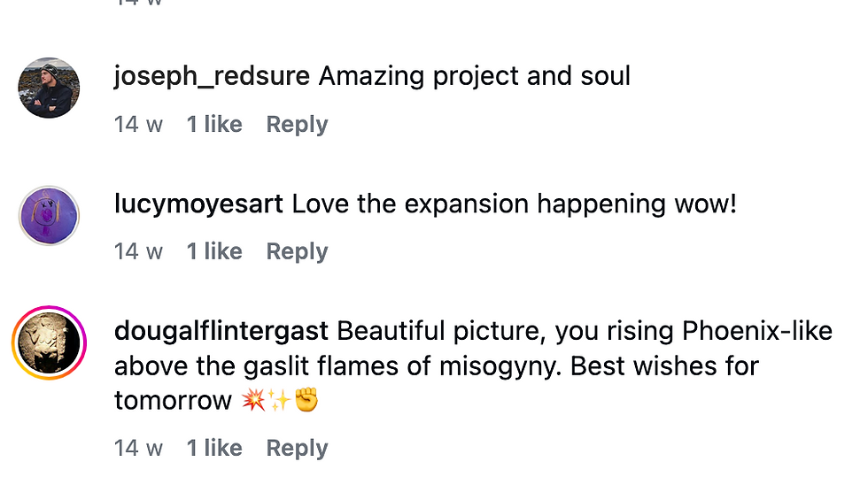Click the "Amazing project and soul" comment text

pos(474,76)
